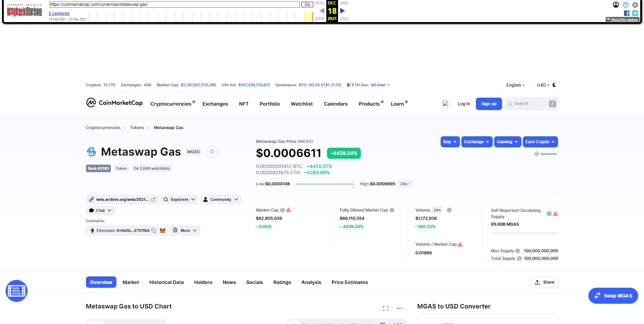This screenshot has width=644, height=324.
Task: Change the 24h low/high range selector
Action: tap(405, 184)
